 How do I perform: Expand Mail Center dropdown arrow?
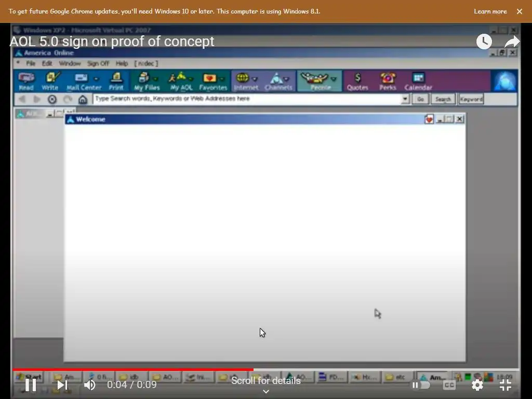(96, 79)
